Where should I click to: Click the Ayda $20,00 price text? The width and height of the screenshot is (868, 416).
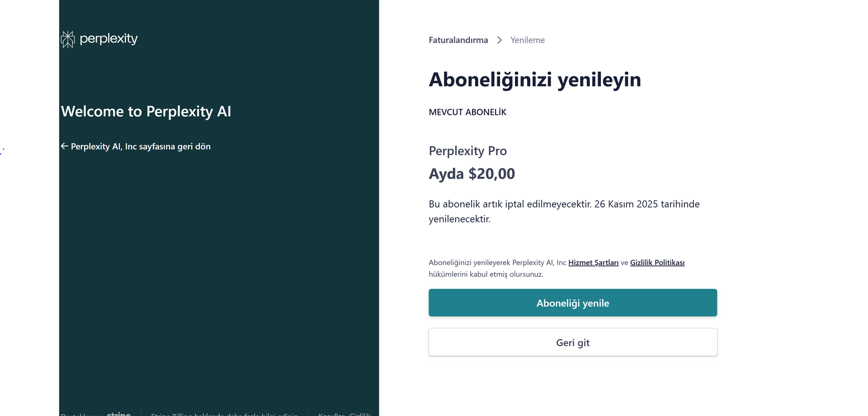[472, 174]
